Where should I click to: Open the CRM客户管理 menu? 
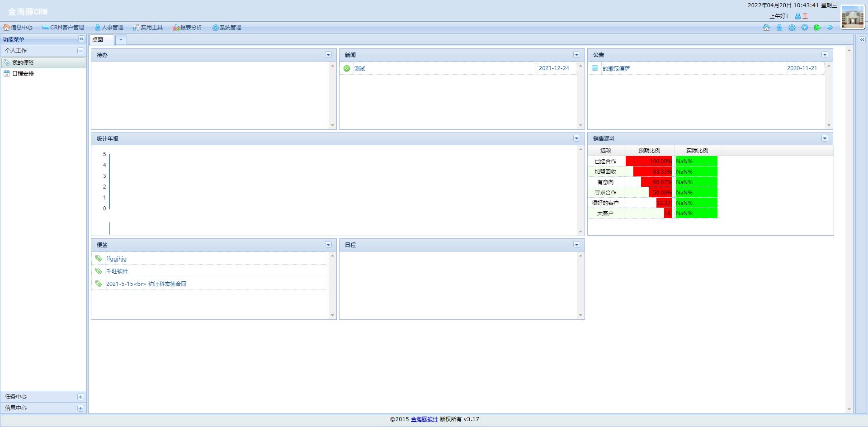click(x=63, y=28)
